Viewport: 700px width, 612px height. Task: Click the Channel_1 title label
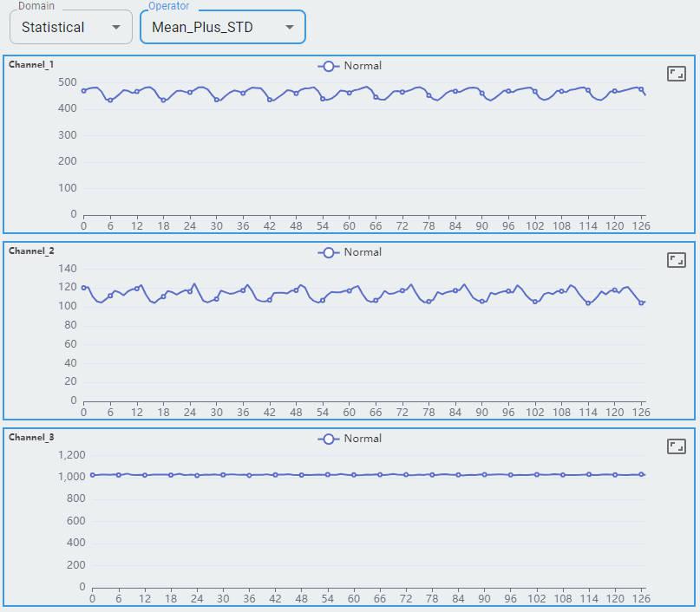tap(31, 64)
